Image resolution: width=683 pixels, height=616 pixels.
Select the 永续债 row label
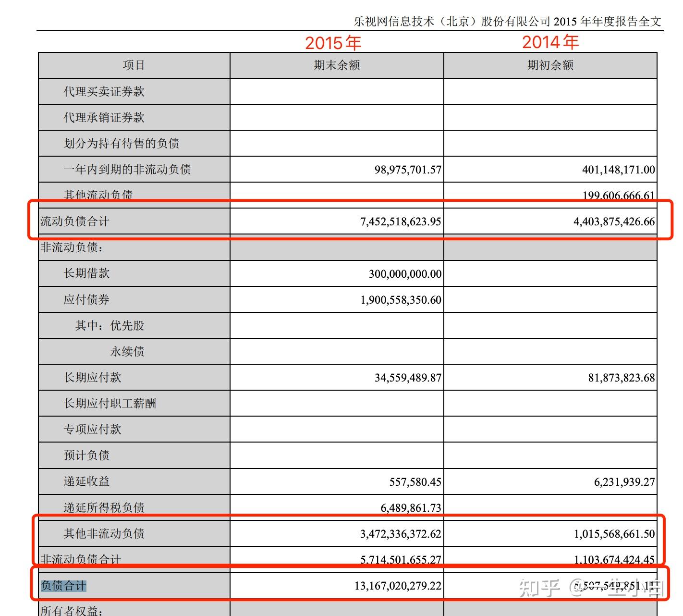(127, 352)
